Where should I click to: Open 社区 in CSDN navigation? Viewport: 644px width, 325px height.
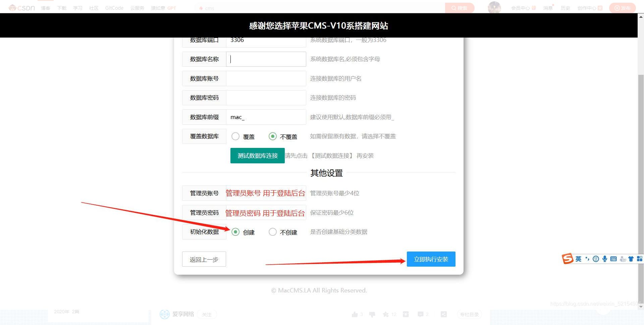point(94,8)
